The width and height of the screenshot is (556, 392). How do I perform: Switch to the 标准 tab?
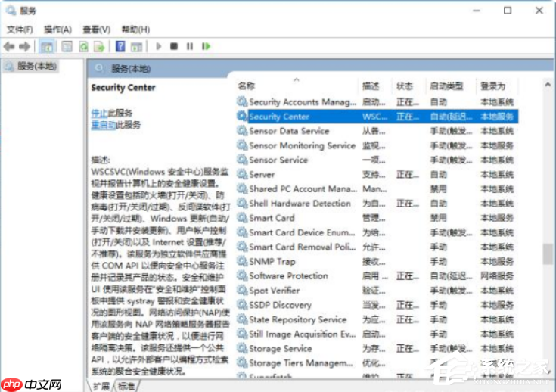126,386
